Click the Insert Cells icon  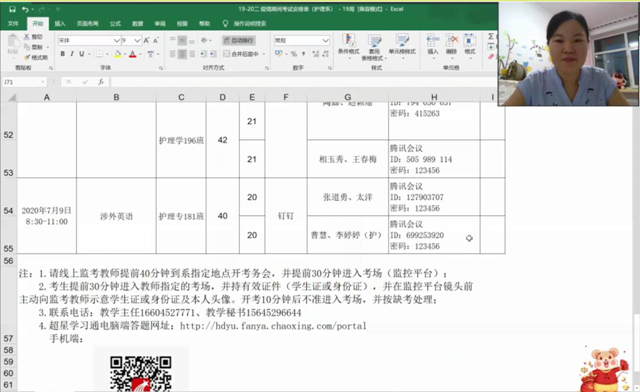[x=433, y=45]
